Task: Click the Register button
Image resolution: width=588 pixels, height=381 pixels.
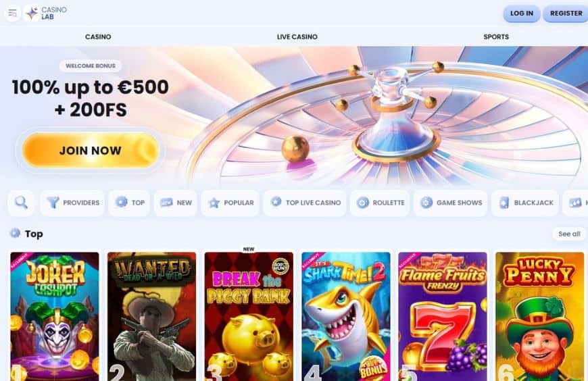Action: coord(566,14)
